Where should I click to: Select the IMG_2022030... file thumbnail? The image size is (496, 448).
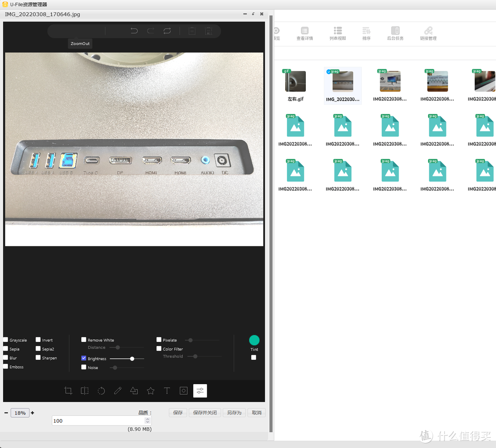343,82
